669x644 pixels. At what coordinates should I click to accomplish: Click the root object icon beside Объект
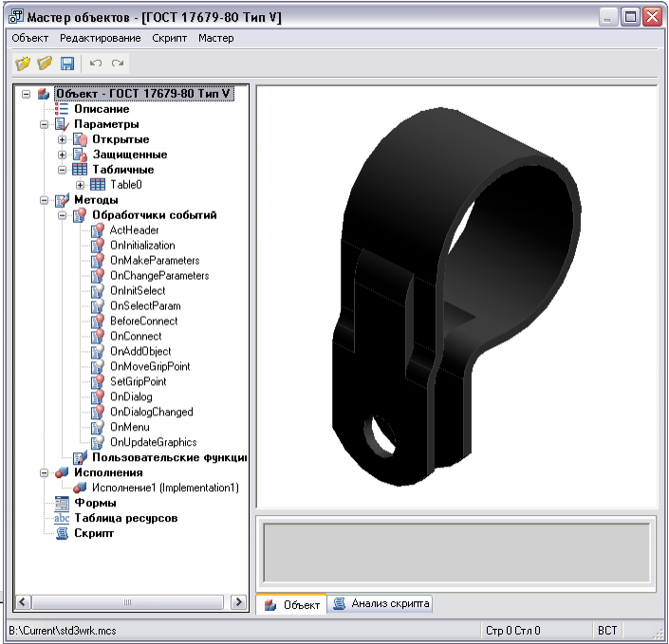[x=44, y=93]
